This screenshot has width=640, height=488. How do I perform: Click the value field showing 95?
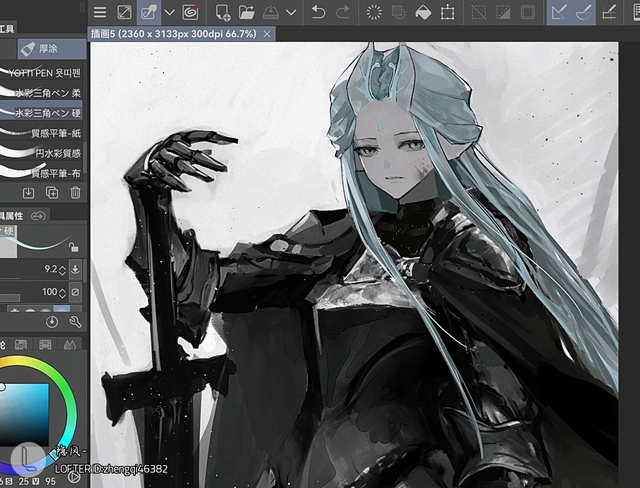[x=50, y=481]
